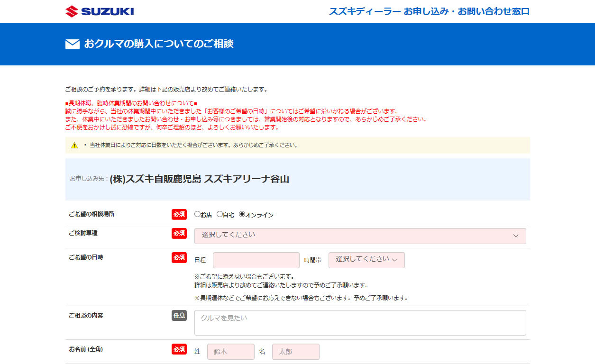Click the ご相談の内容 text area

360,322
